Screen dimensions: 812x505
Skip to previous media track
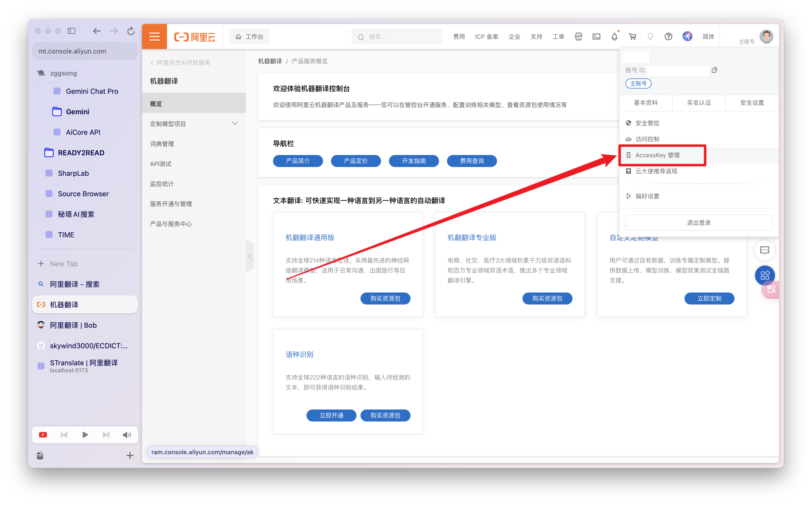tap(64, 434)
